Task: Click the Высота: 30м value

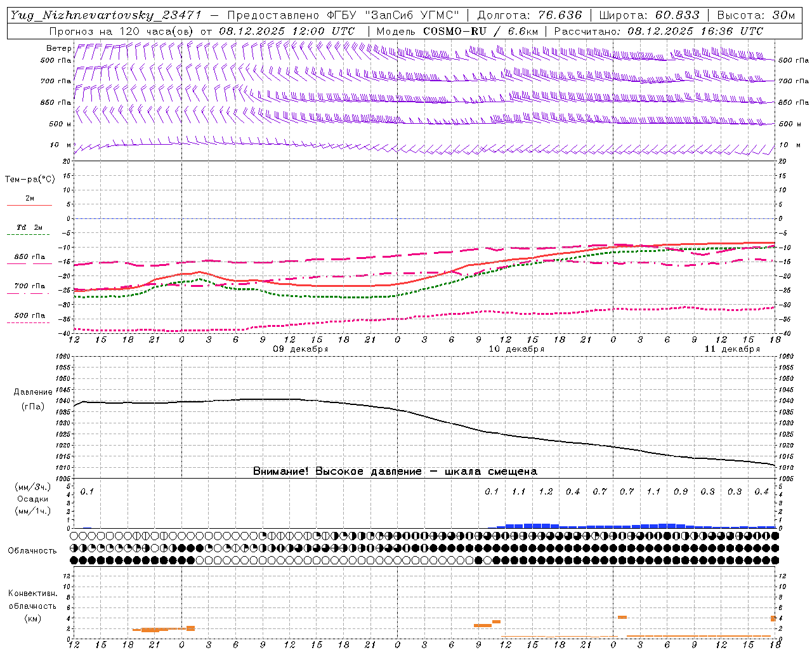Action: point(756,15)
